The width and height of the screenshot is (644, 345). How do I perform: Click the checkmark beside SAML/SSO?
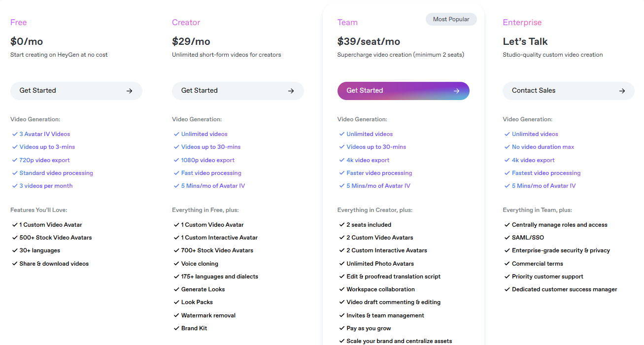coord(507,237)
